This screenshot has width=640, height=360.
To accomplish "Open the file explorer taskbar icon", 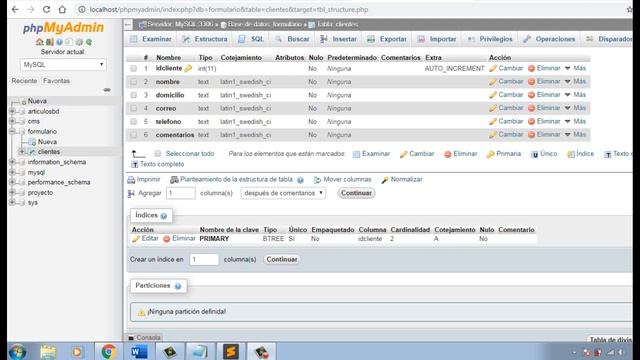I will pyautogui.click(x=48, y=351).
